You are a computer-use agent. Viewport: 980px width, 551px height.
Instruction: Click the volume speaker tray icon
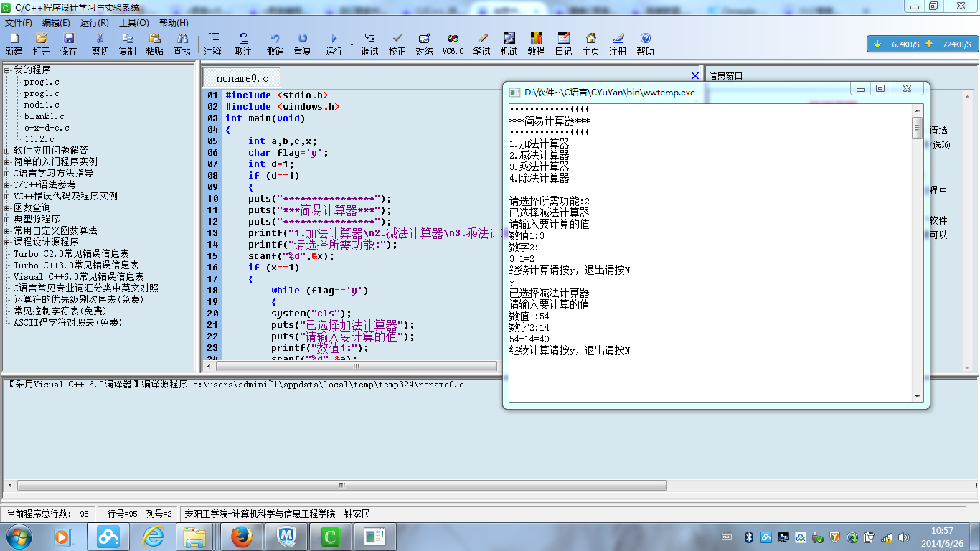903,537
